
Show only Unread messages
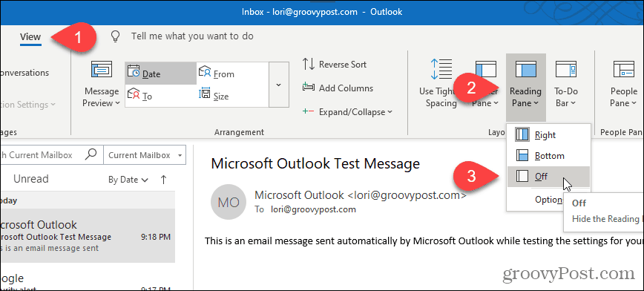[31, 179]
